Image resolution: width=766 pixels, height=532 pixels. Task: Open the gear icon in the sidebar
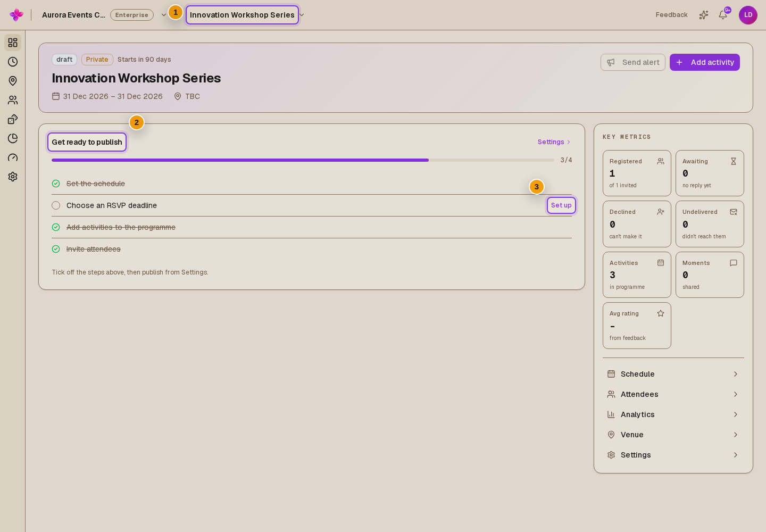13,177
